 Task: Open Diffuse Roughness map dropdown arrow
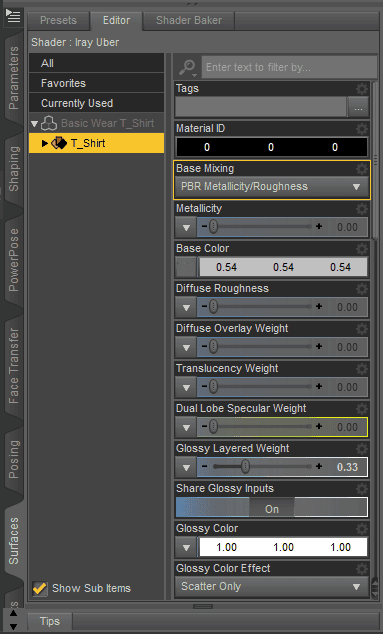click(x=186, y=307)
